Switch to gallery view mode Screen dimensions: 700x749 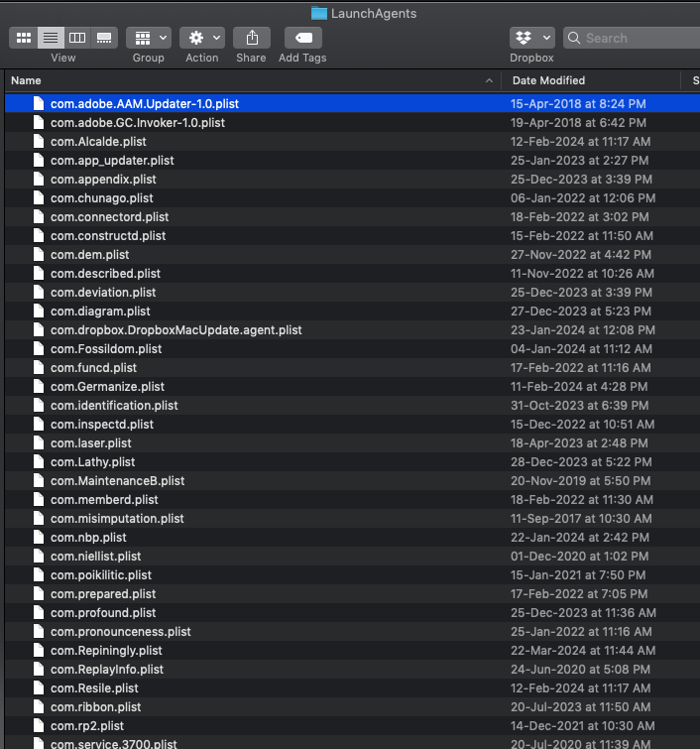tap(104, 38)
